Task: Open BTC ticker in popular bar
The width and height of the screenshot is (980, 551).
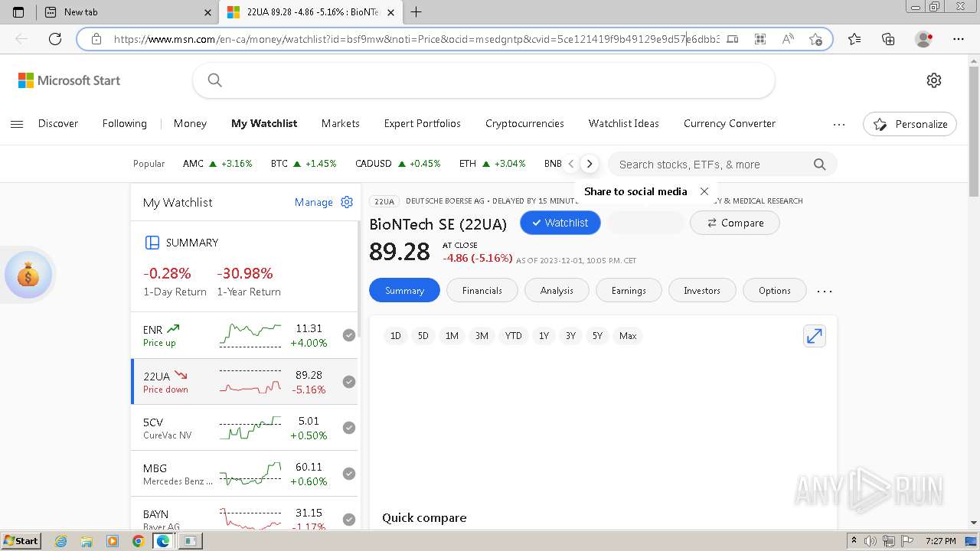Action: [303, 164]
